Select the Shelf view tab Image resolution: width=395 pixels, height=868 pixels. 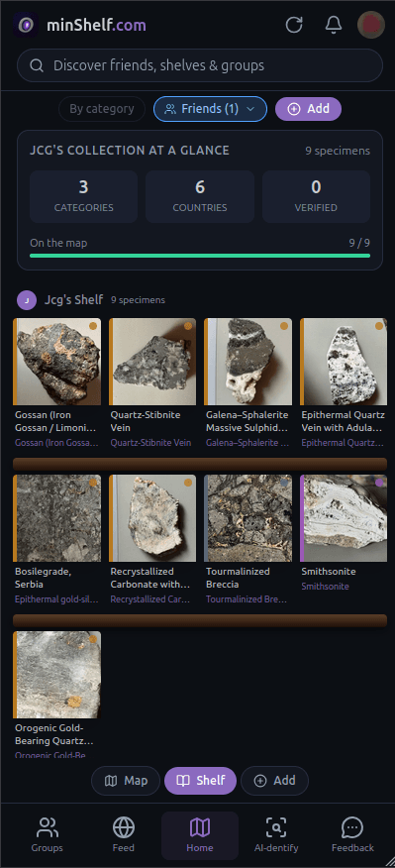click(200, 781)
